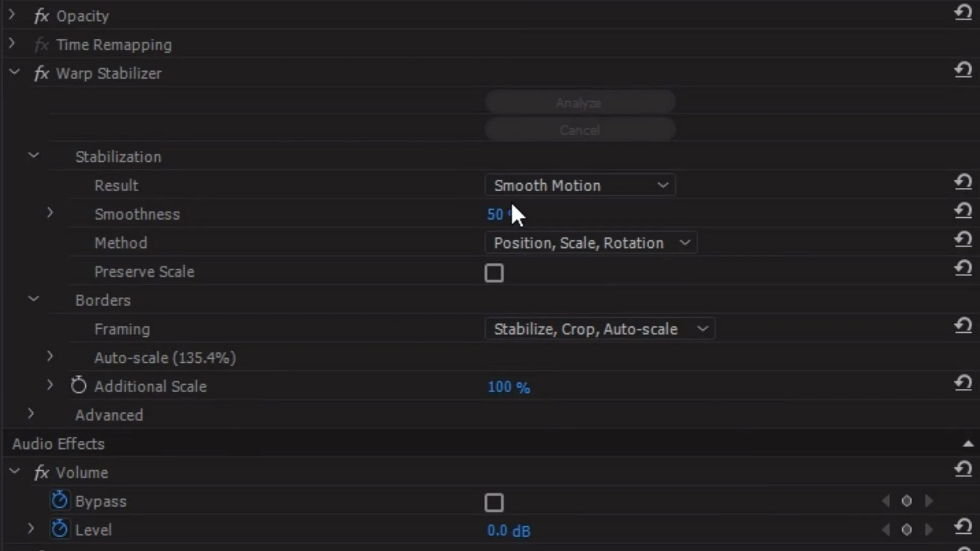980x551 pixels.
Task: Add keyframe for Level parameter
Action: (x=906, y=530)
